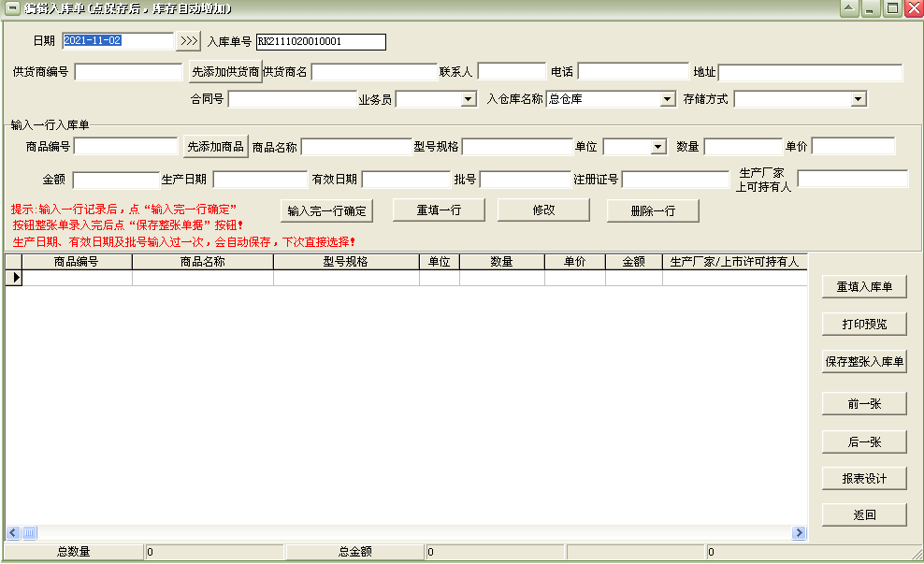Click the 型号规格 input field
The image size is (924, 564).
(x=517, y=147)
